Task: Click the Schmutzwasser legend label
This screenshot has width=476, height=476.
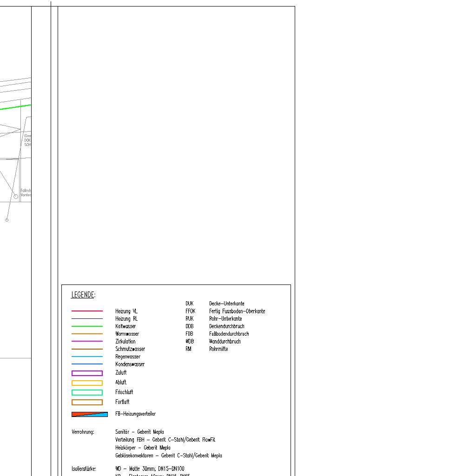Action: 130,349
